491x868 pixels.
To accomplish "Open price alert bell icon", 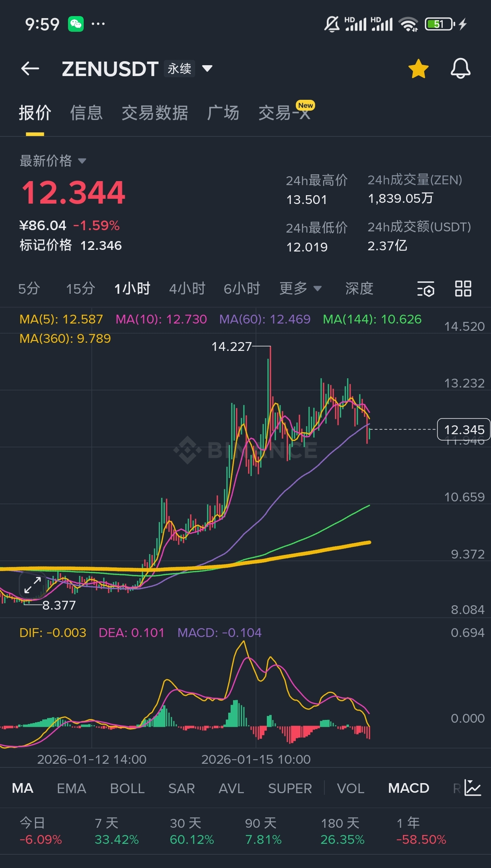I will pyautogui.click(x=460, y=69).
